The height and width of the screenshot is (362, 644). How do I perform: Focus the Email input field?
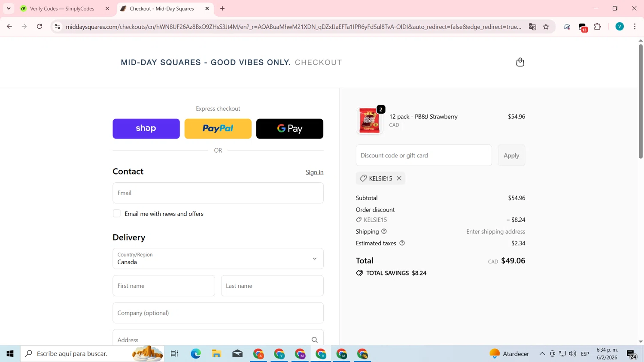point(218,193)
